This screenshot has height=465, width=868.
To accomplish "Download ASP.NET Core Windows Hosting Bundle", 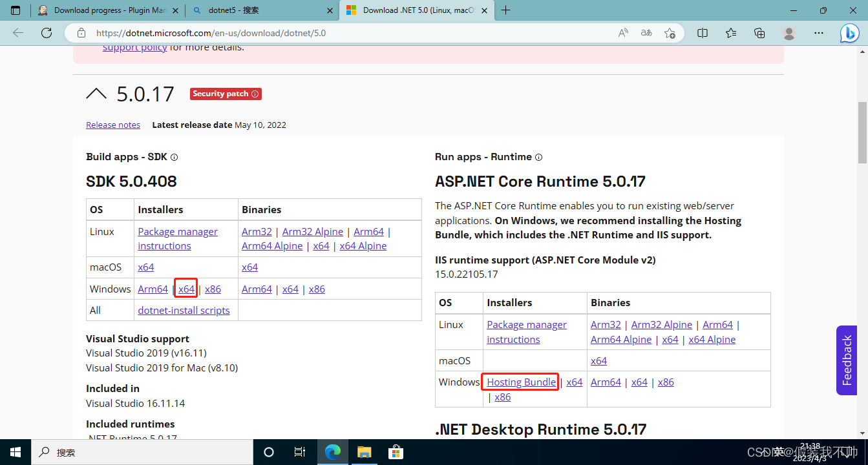I will (x=521, y=382).
